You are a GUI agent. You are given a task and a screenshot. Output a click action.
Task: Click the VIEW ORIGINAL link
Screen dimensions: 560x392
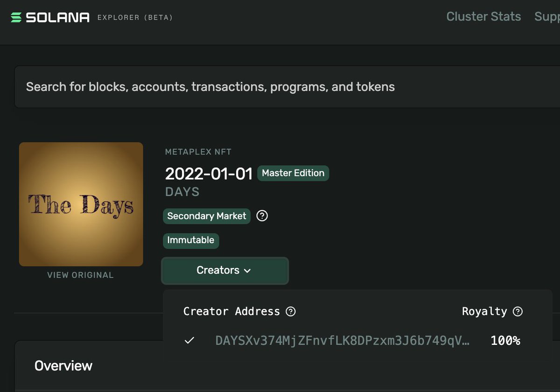pyautogui.click(x=80, y=275)
